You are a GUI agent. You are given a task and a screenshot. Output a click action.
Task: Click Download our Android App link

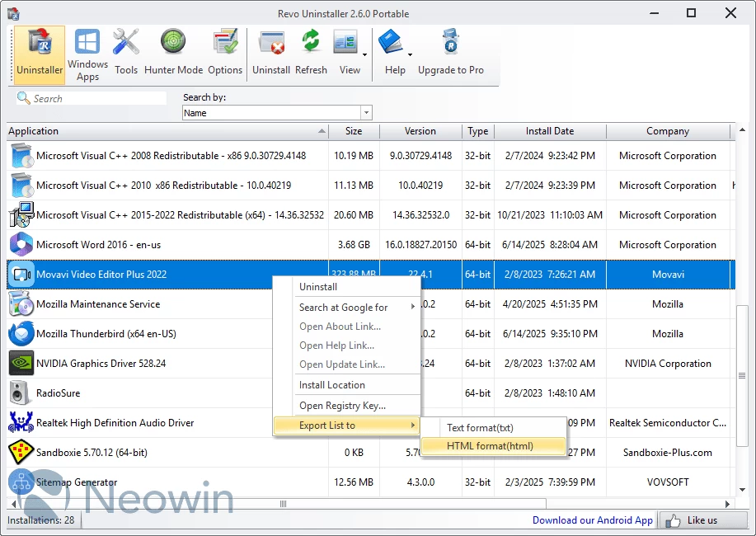(593, 520)
